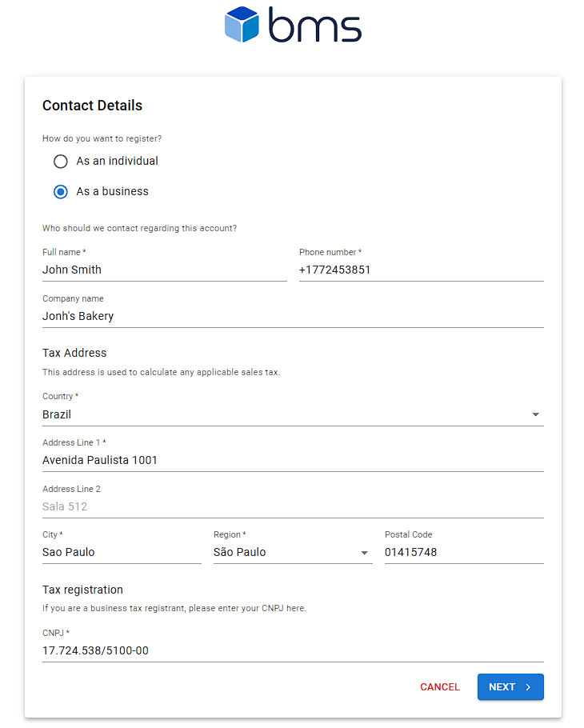
Task: Expand the Region dropdown arrow
Action: [364, 553]
